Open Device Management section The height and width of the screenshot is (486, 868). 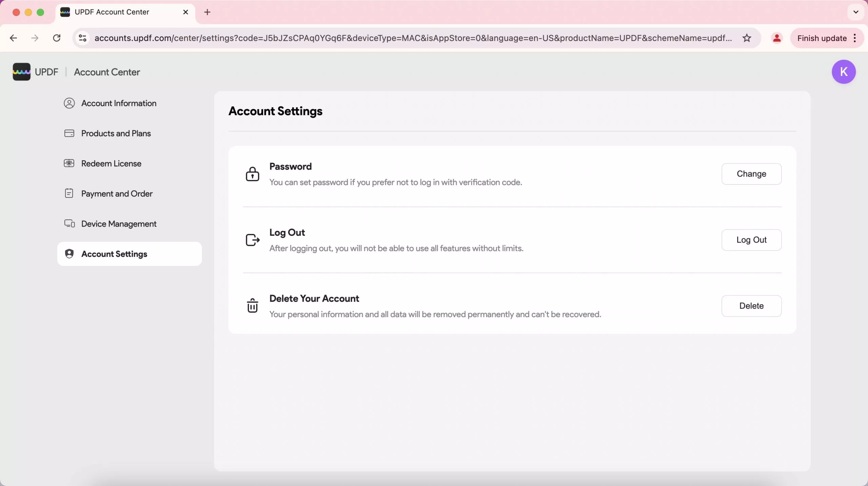[x=118, y=224]
